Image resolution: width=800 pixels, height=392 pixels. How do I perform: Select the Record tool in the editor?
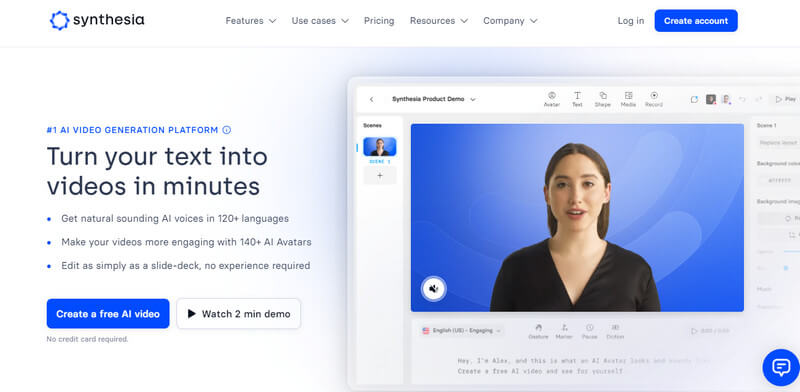(654, 99)
